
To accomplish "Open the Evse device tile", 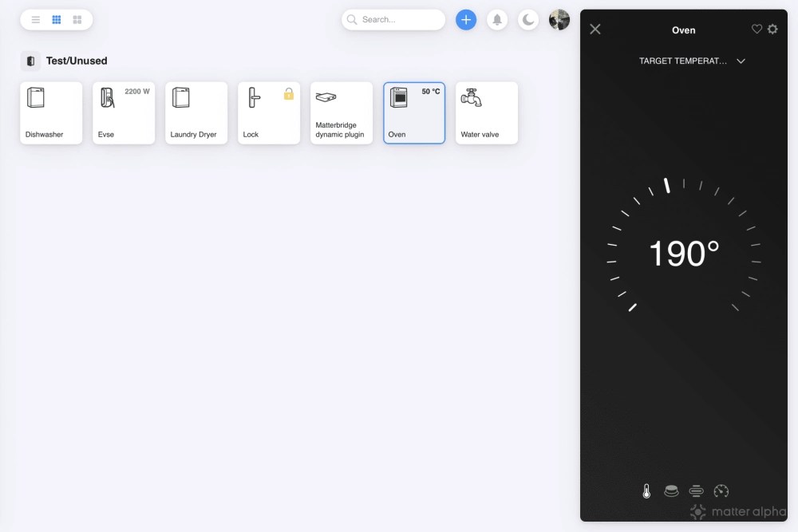I will pyautogui.click(x=124, y=113).
